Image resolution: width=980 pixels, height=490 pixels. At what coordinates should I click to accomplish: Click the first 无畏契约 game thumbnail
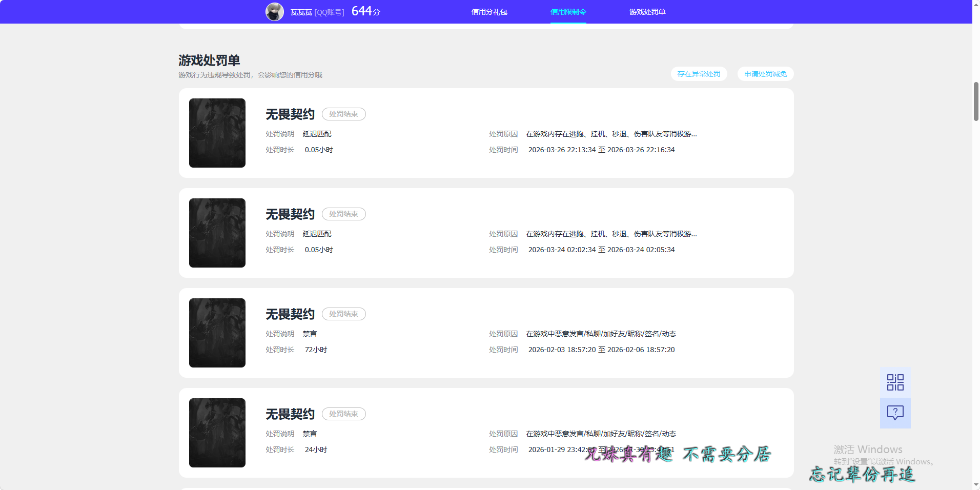pos(217,133)
